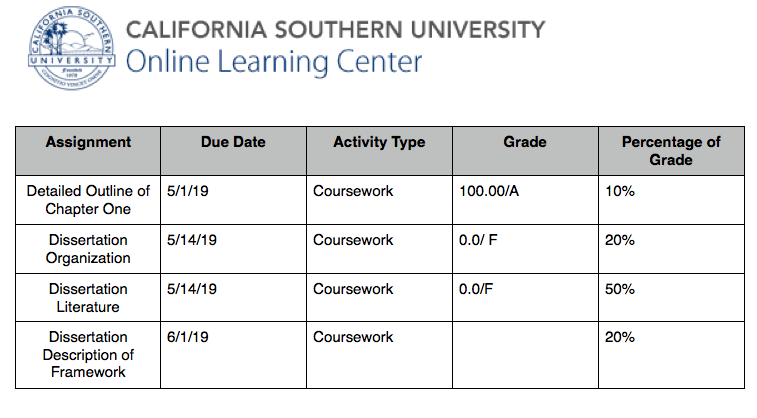
Task: Click the California Southern University seal logo
Action: pos(71,48)
